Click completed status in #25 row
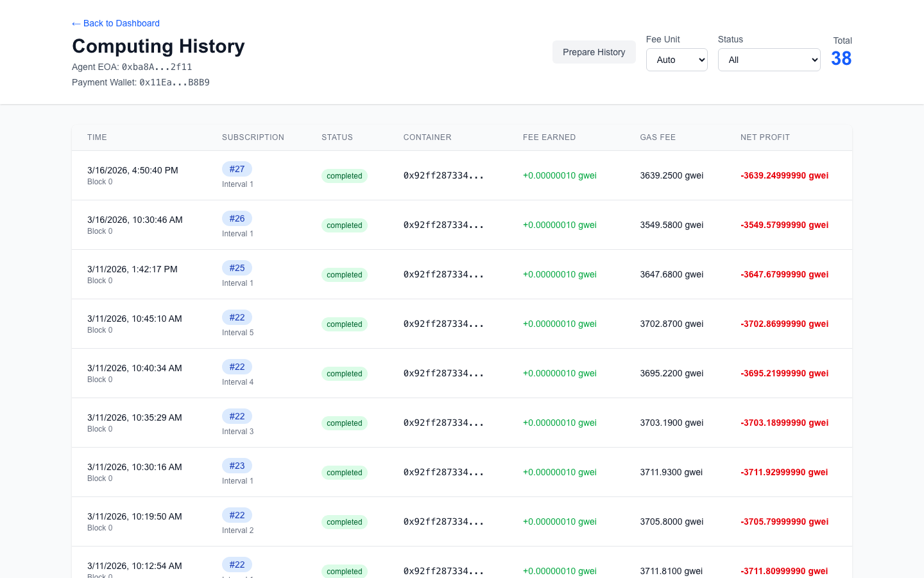924x578 pixels. 345,275
